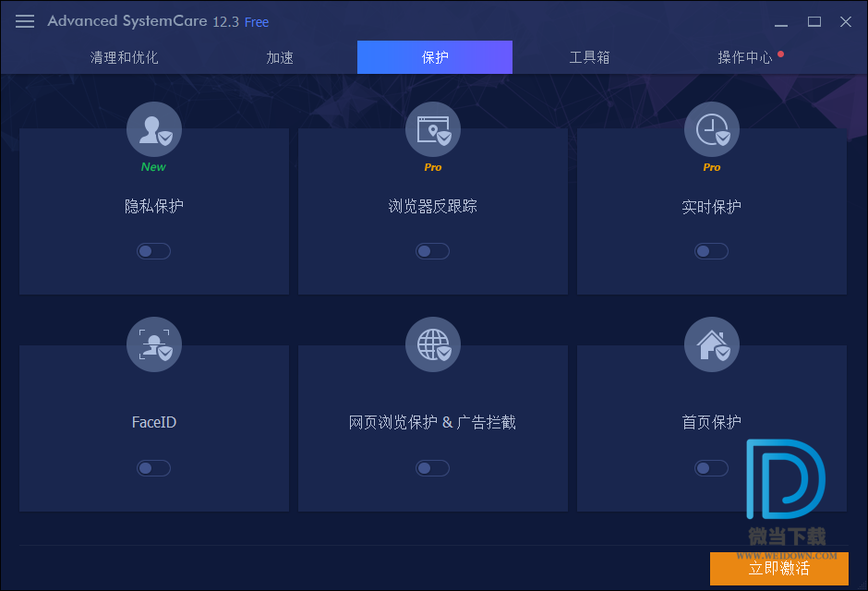Viewport: 868px width, 591px height.
Task: Switch to the 清理和优化 tab
Action: click(x=125, y=57)
